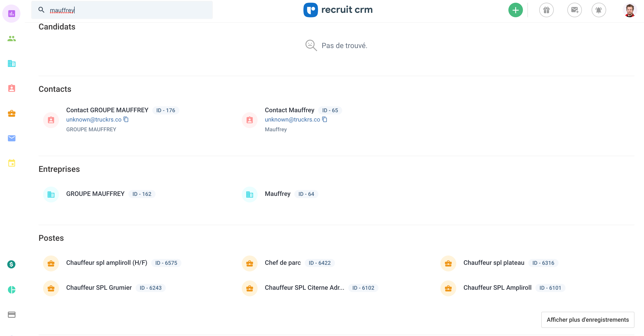644x336 pixels.
Task: Click the ID - 6102 badge
Action: click(363, 288)
